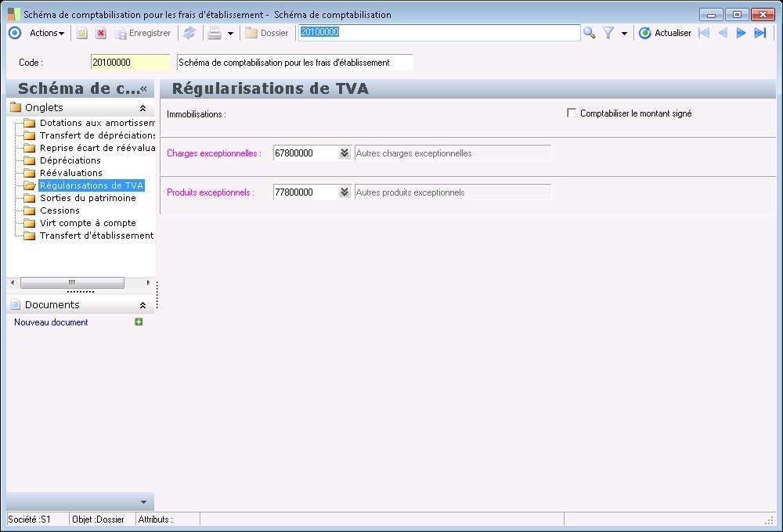Click the green plus add document icon

139,322
